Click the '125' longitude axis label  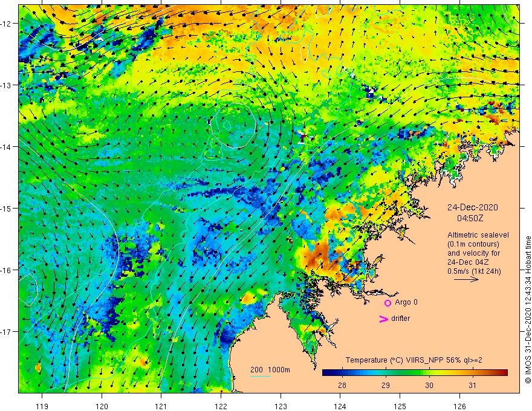[400, 406]
